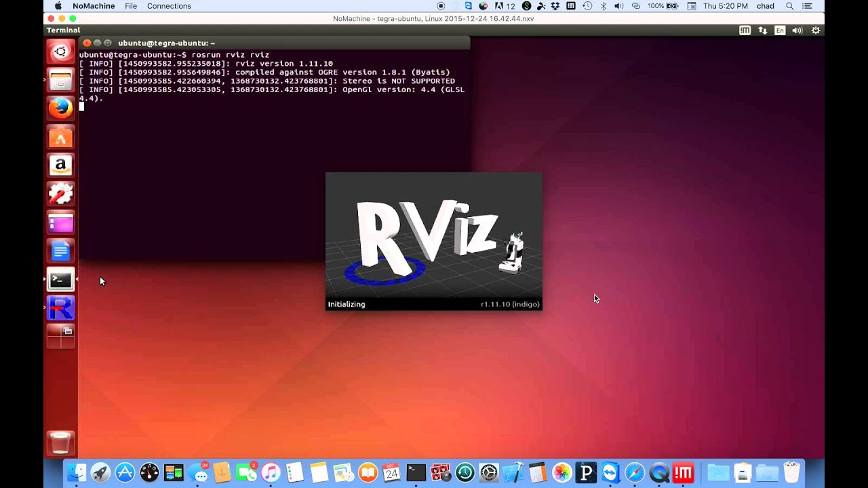Open Safari compass in Dock

pos(635,472)
